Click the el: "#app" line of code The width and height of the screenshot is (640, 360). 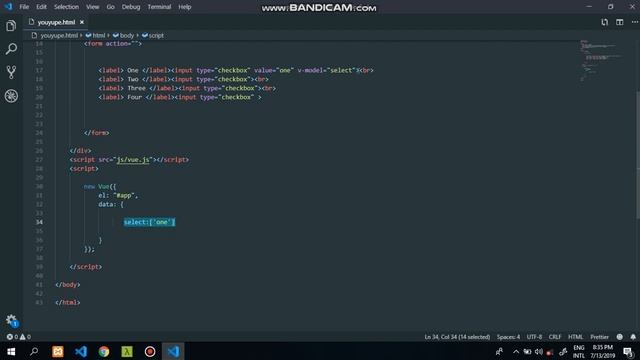pyautogui.click(x=118, y=196)
